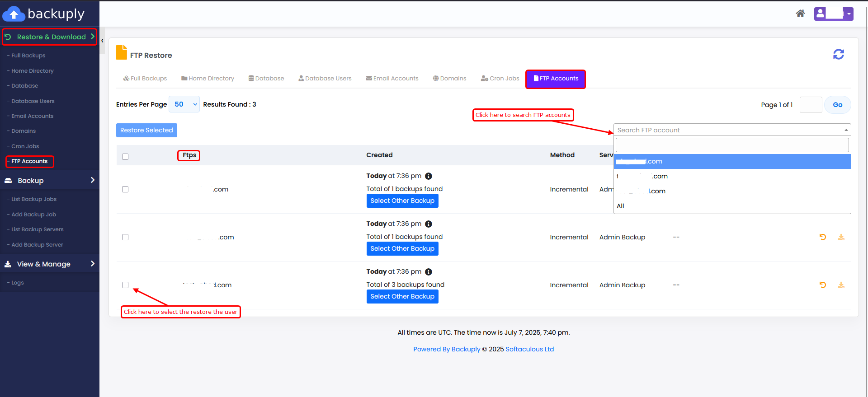868x397 pixels.
Task: Check the third FTP account row checkbox
Action: (x=125, y=285)
